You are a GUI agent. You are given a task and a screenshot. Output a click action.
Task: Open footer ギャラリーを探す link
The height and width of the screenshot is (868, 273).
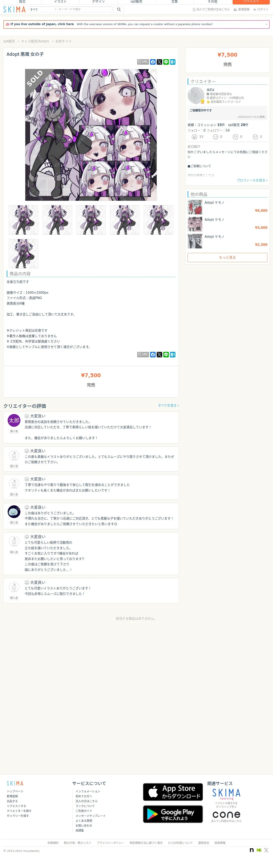[x=18, y=816]
